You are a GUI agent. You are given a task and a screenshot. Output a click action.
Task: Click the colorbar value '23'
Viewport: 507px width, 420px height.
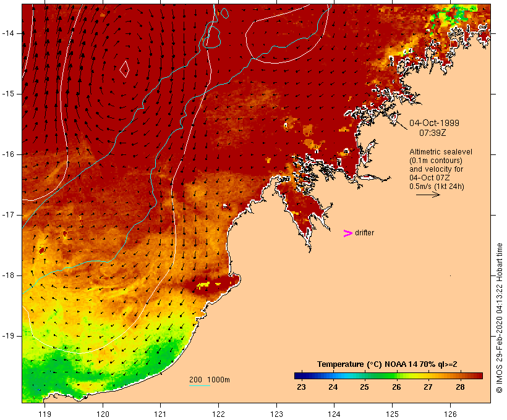(x=301, y=387)
